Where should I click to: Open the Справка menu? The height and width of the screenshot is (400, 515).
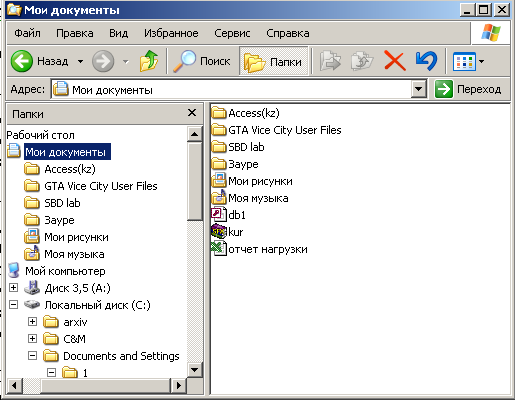click(288, 33)
